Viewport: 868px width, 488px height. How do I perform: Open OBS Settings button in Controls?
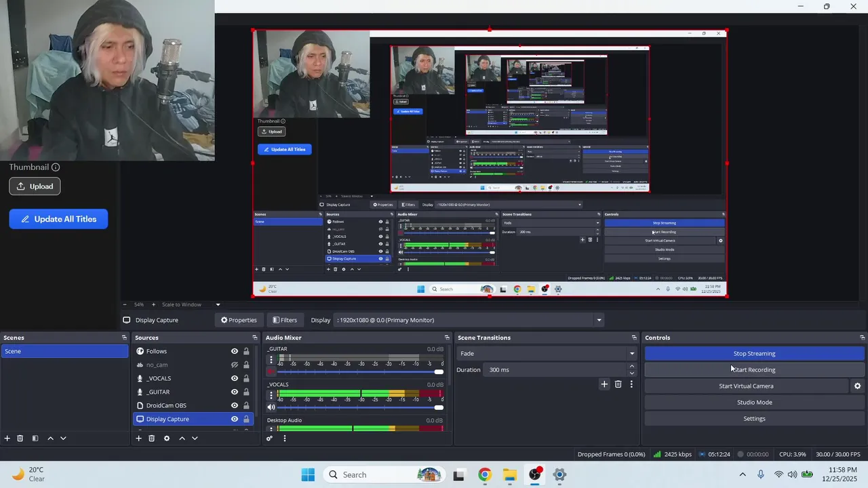(x=754, y=419)
